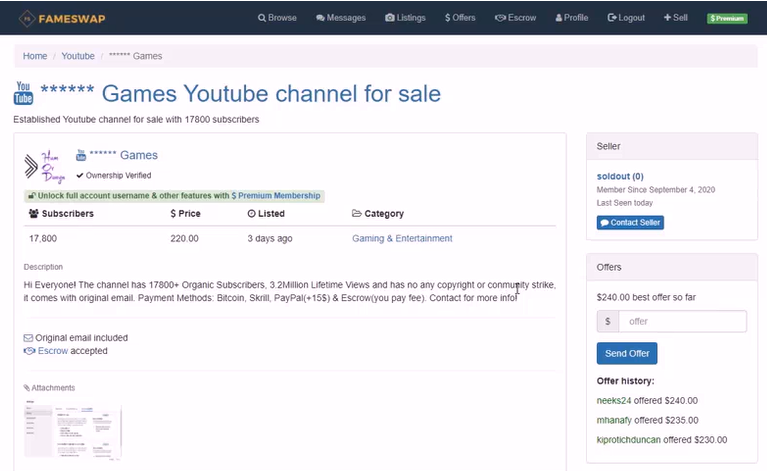Click the 3 days ago listed value

270,238
